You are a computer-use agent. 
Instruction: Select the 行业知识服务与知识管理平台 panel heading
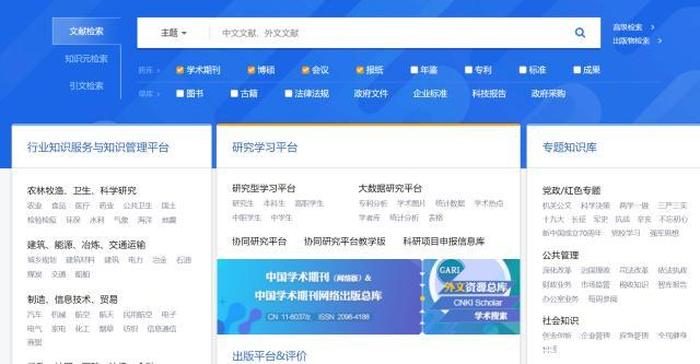tap(98, 147)
